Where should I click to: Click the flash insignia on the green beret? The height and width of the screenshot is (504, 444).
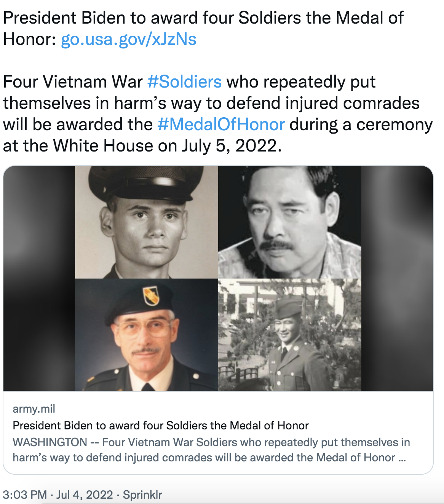[x=151, y=296]
